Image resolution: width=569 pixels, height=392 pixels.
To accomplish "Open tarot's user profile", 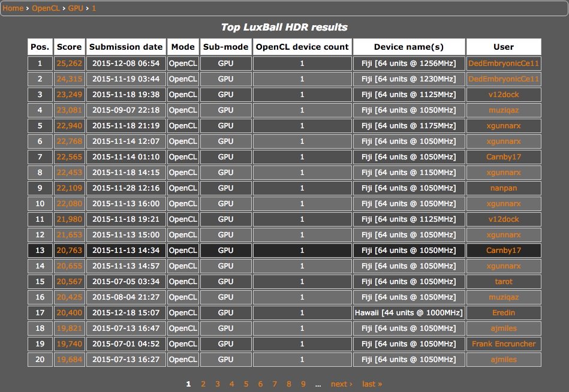I will coord(504,281).
